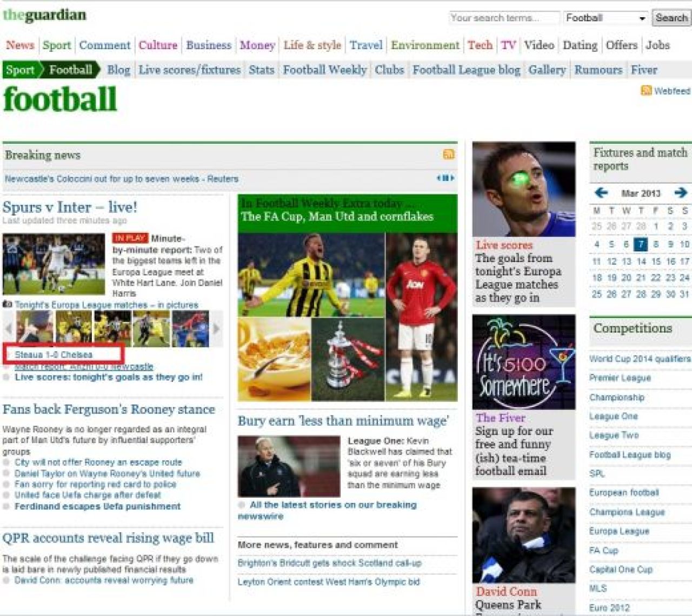Open QPR accounts reveal rising wage bill

[108, 538]
